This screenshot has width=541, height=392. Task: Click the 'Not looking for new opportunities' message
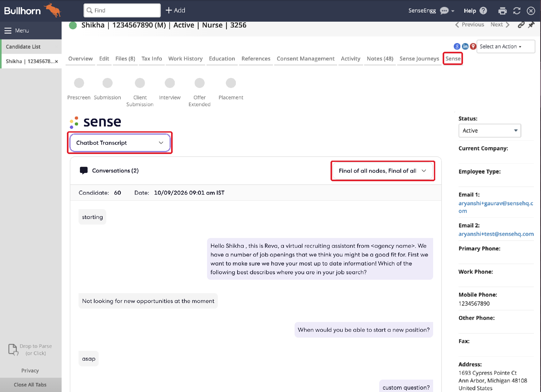(148, 301)
